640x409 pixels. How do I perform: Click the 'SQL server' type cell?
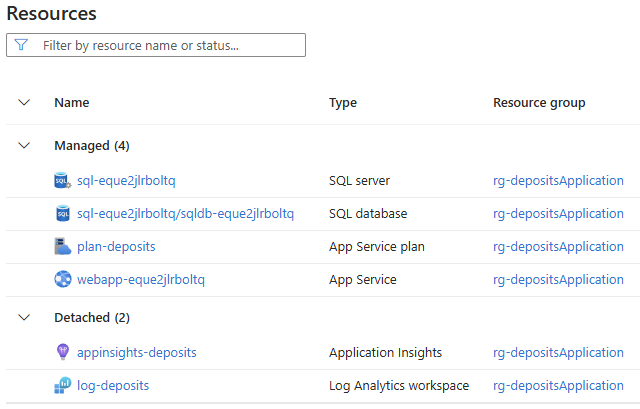point(359,181)
